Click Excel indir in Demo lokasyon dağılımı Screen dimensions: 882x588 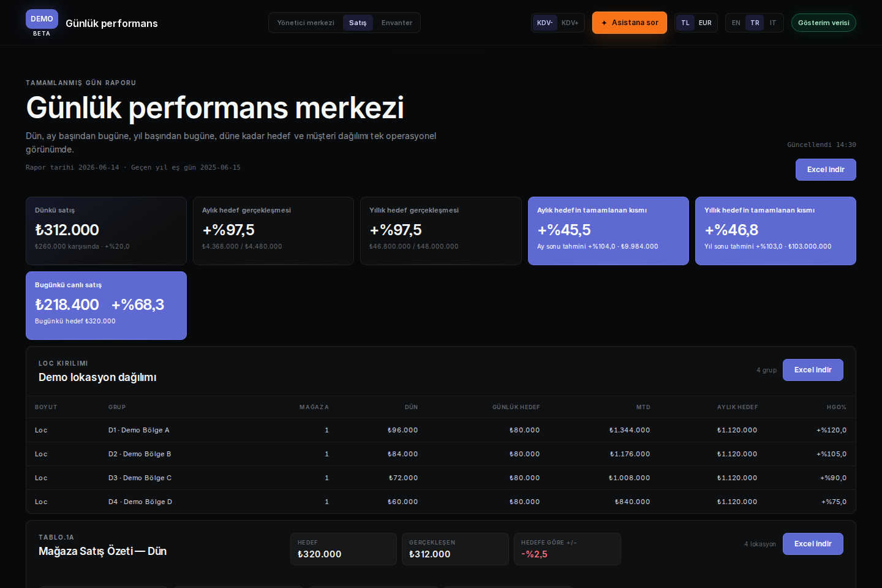point(813,370)
